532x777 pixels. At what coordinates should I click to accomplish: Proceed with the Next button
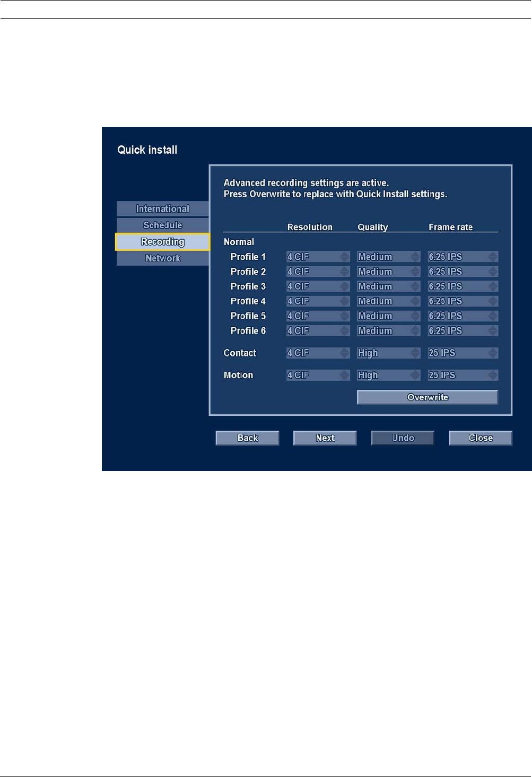[x=325, y=438]
